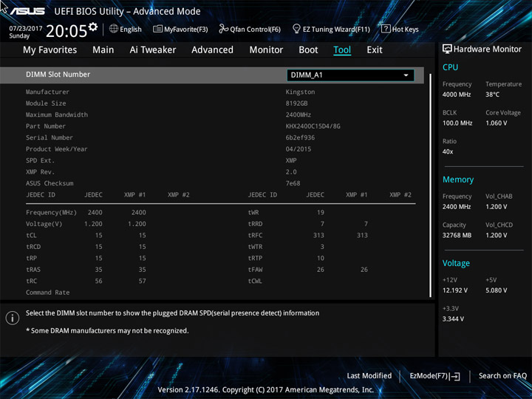Click the tRFC row label
This screenshot has height=399, width=532.
click(255, 235)
